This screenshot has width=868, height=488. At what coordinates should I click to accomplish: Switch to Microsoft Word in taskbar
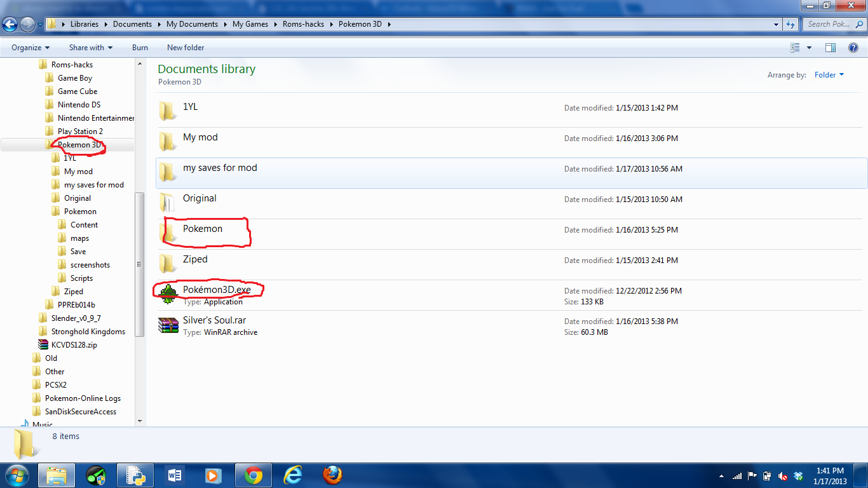click(x=175, y=475)
